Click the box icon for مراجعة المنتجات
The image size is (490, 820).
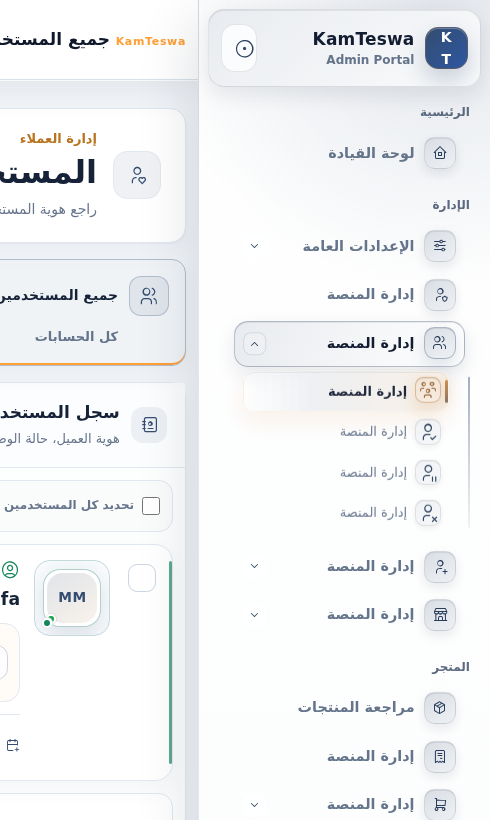pyautogui.click(x=440, y=708)
